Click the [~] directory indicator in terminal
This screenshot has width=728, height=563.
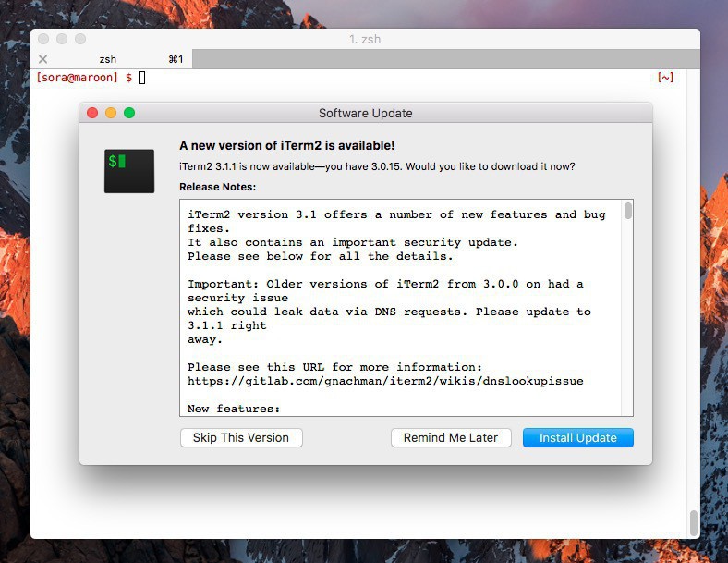click(x=665, y=78)
